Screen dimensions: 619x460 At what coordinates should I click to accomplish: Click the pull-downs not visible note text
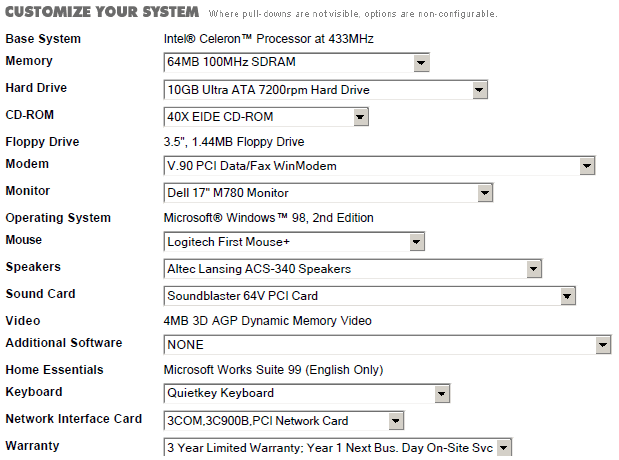[x=353, y=14]
